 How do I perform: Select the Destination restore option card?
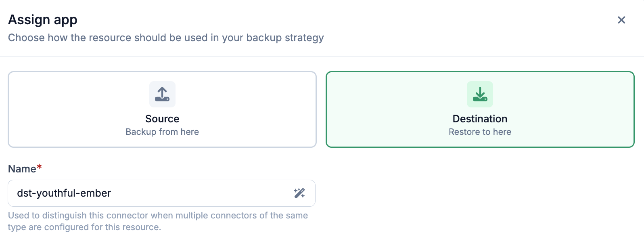point(480,109)
